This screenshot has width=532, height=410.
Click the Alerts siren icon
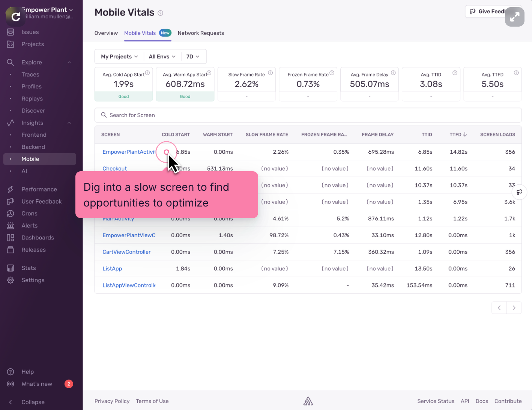(x=11, y=226)
